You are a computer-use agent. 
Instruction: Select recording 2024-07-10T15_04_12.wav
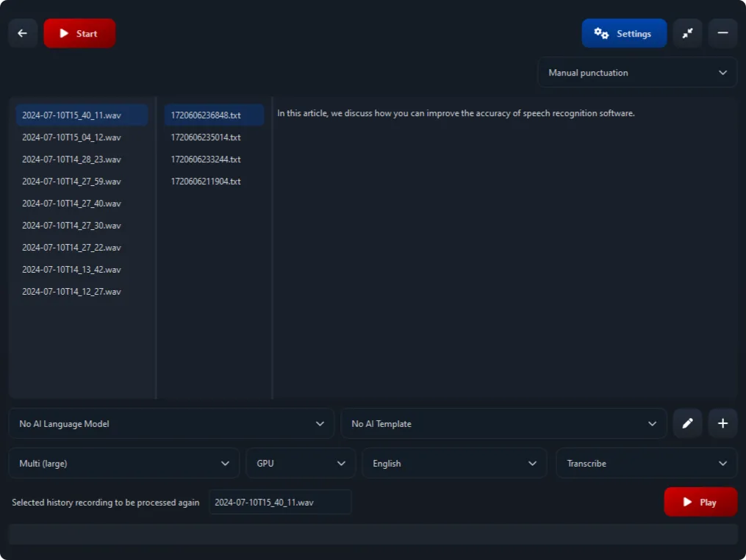(x=82, y=137)
